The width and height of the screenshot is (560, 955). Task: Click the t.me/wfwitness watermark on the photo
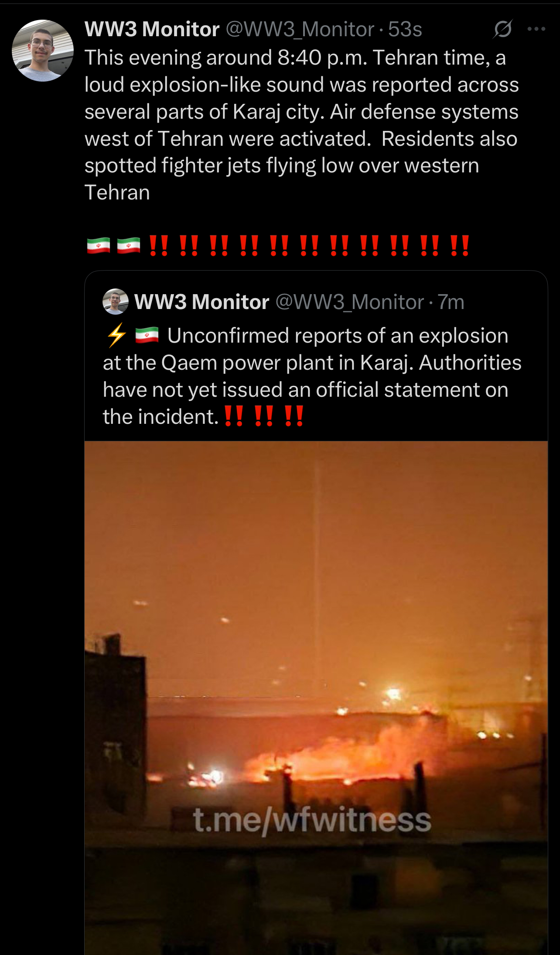click(x=312, y=821)
